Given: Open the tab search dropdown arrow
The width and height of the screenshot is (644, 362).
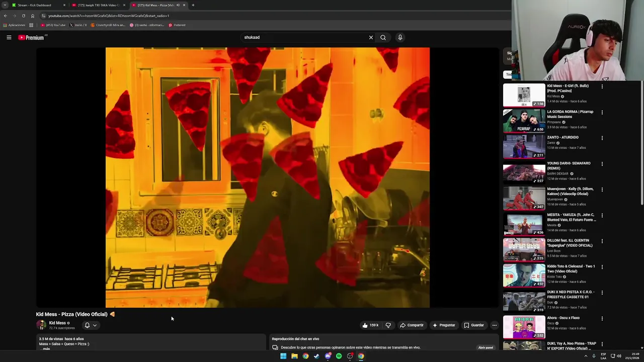Looking at the screenshot, I should [x=5, y=5].
